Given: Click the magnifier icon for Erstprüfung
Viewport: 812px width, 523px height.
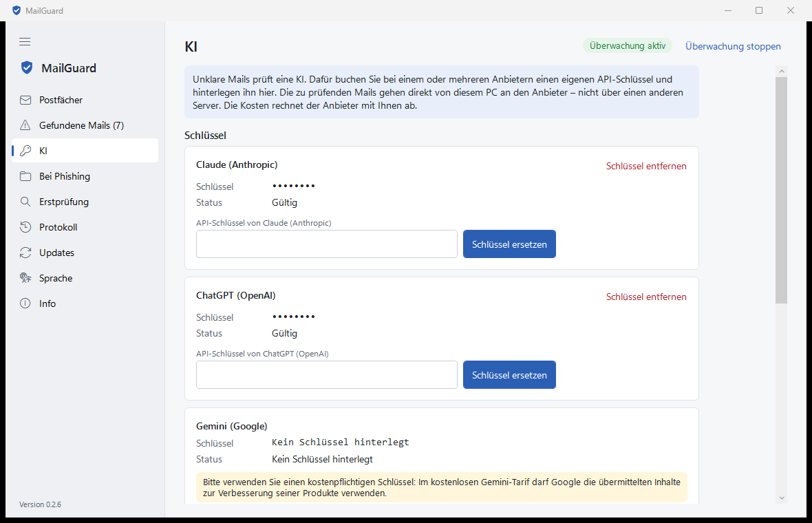Looking at the screenshot, I should (25, 202).
